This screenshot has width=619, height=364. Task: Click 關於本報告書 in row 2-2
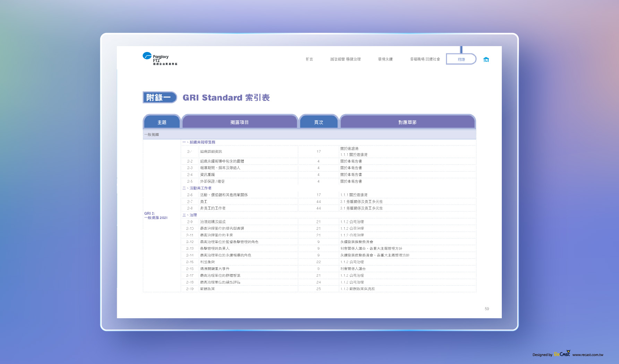point(351,161)
